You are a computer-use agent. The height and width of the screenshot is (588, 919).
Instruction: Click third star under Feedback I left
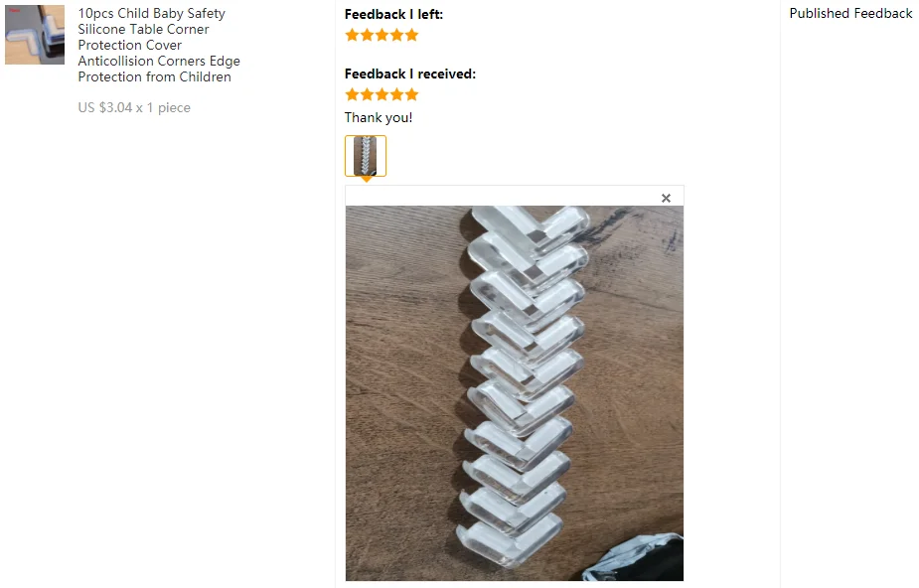[x=383, y=35]
